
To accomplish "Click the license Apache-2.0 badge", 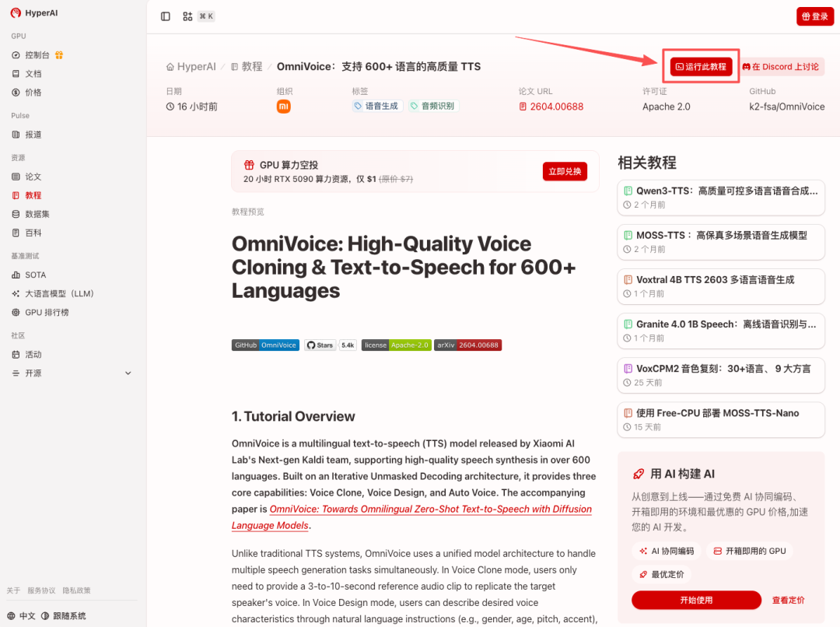I will point(397,345).
